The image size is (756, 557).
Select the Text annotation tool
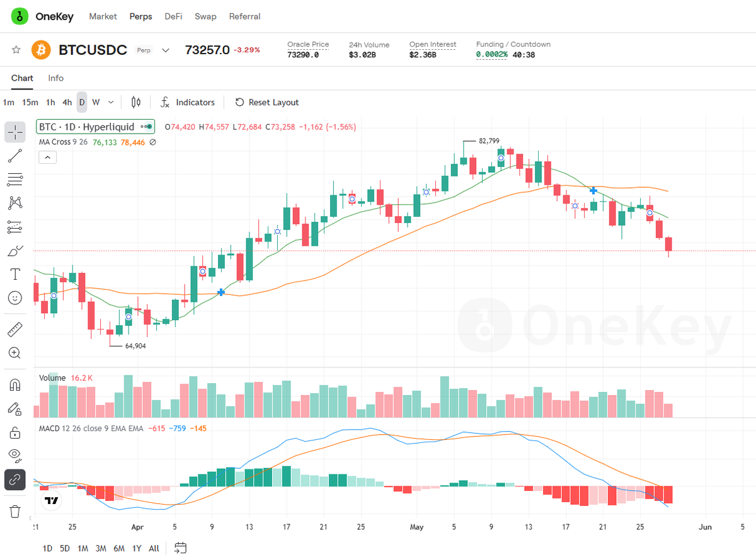pos(15,273)
